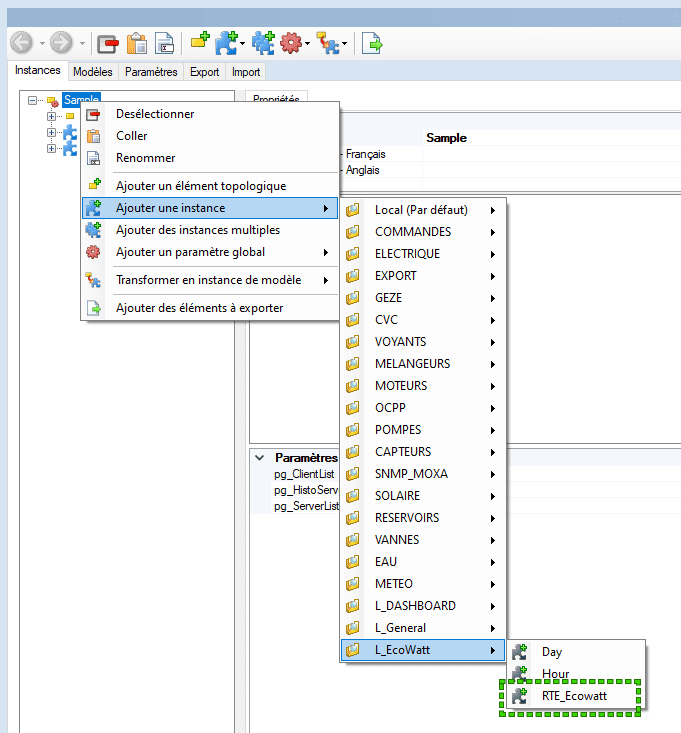Image resolution: width=681 pixels, height=733 pixels.
Task: Open L_EcoWatt library submenu
Action: click(x=423, y=650)
